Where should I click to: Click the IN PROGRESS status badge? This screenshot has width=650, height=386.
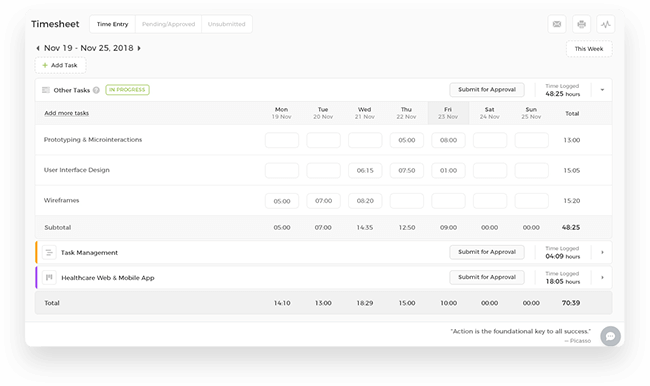click(x=127, y=90)
